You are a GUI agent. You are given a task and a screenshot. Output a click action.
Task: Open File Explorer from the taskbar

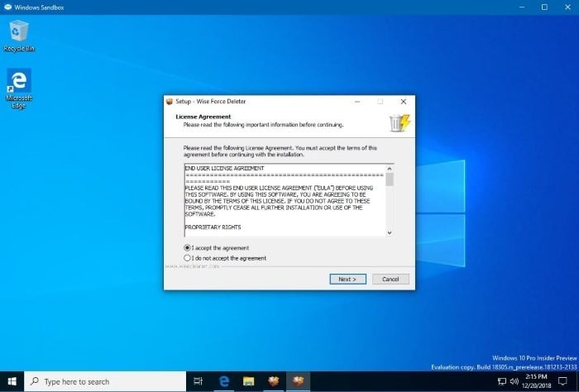tap(248, 381)
